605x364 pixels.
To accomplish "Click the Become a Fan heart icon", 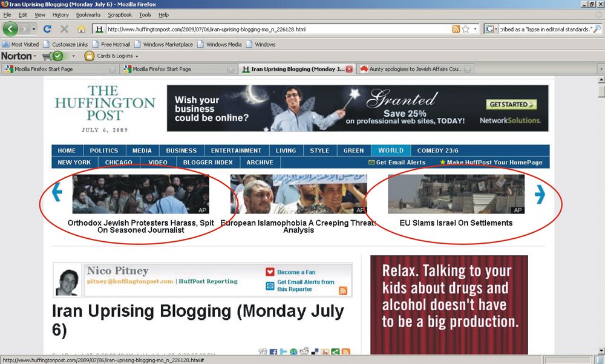I will click(x=270, y=272).
